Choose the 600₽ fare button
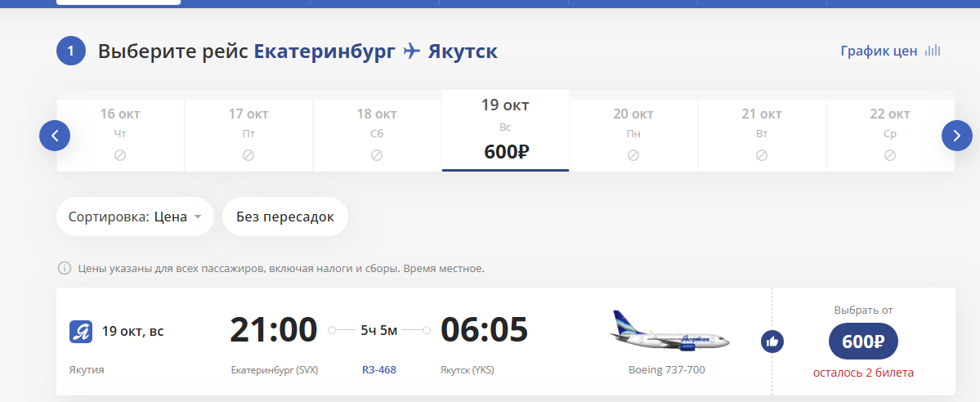 pos(863,342)
